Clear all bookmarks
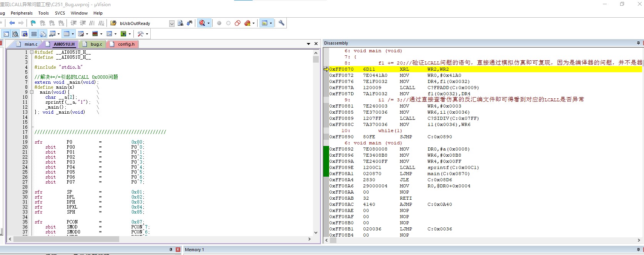The image size is (644, 255). pos(61,23)
